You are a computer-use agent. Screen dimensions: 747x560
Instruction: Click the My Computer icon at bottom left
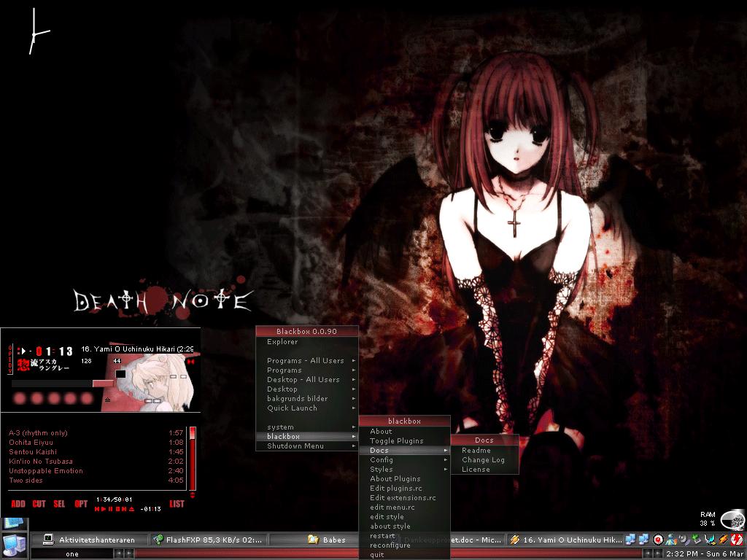15,545
